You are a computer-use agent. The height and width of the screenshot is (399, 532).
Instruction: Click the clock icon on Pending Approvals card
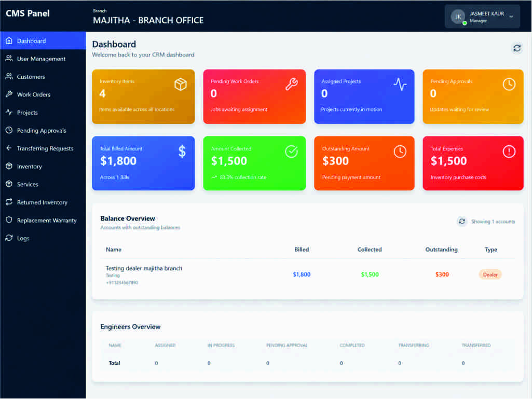click(x=509, y=84)
